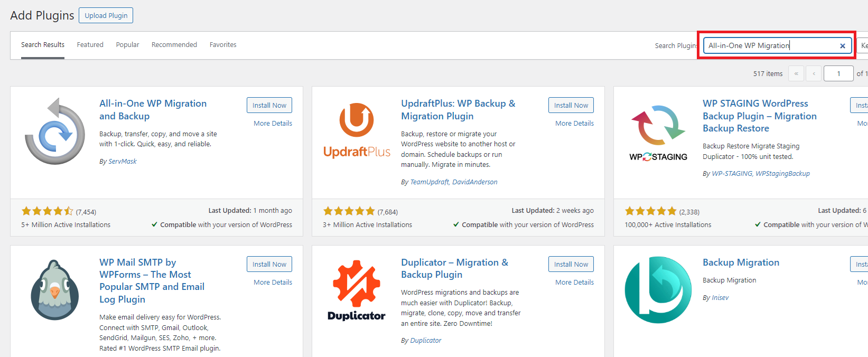Image resolution: width=868 pixels, height=357 pixels.
Task: Visit author Duplicator's page
Action: [426, 341]
